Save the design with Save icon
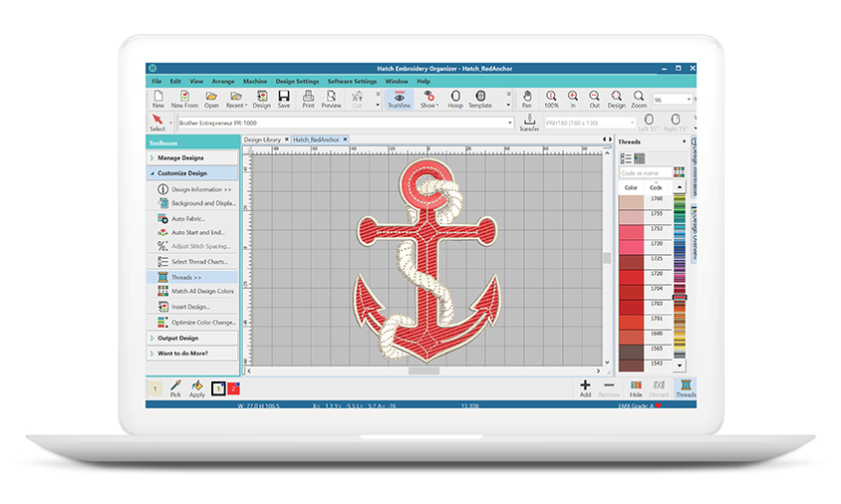Image resolution: width=841 pixels, height=504 pixels. (x=284, y=100)
